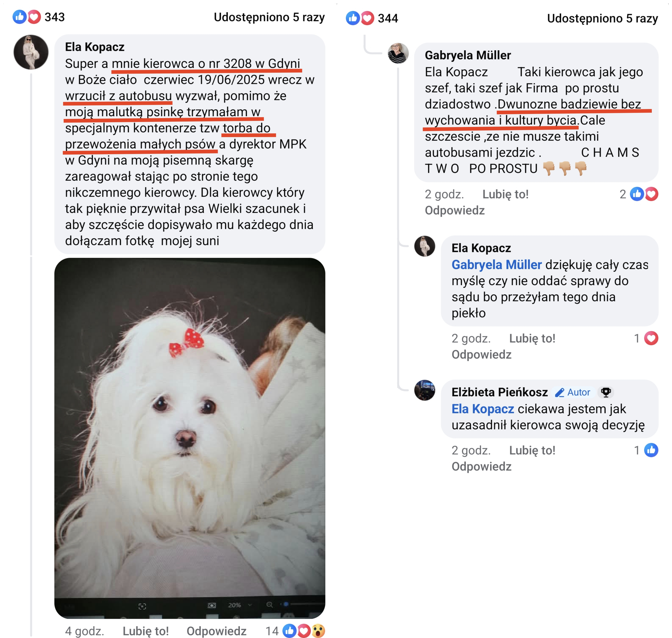Like Gabryela Müller's comment with Lubię to!
The width and height of the screenshot is (672, 638).
pos(505,195)
